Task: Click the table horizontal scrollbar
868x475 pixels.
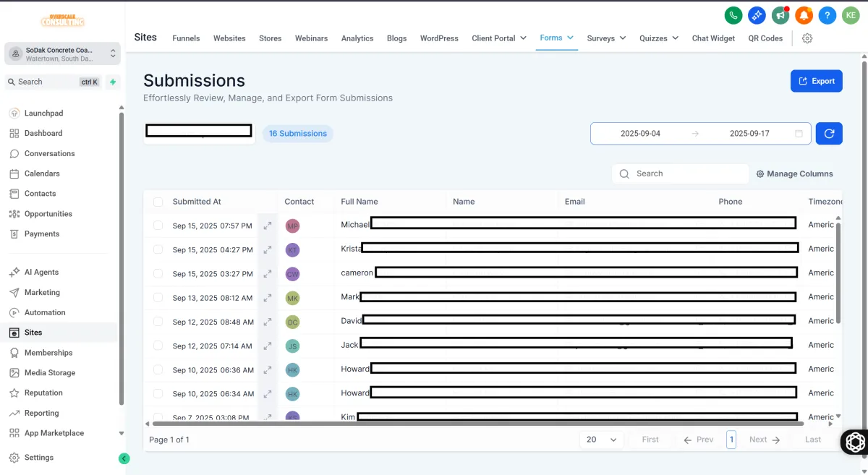Action: pos(477,424)
